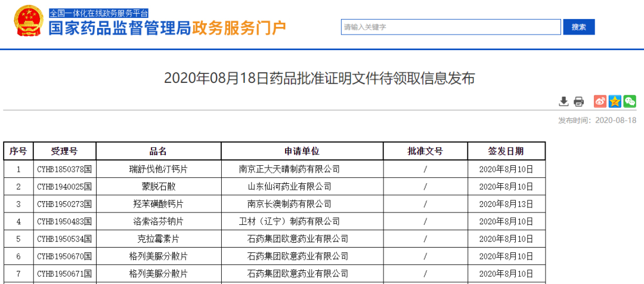This screenshot has width=644, height=284.
Task: Add to favorites star icon
Action: pos(615,101)
